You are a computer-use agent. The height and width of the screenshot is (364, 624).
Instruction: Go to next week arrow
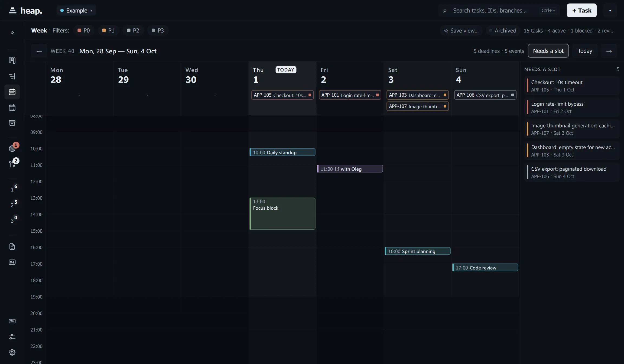coord(609,51)
